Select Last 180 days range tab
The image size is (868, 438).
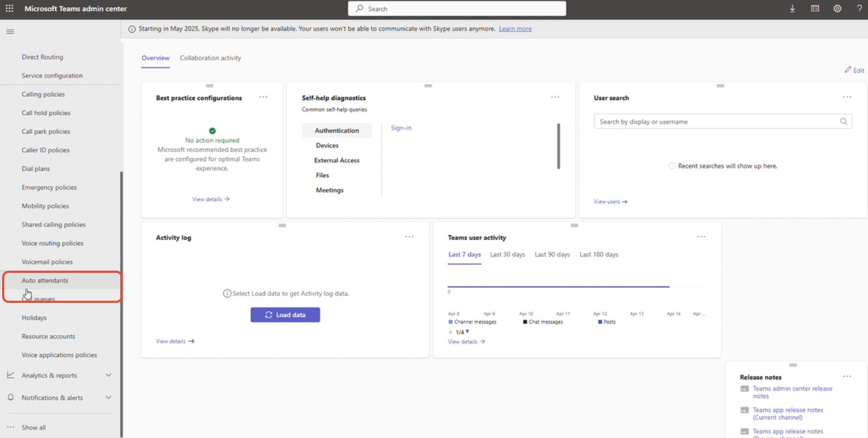coord(599,255)
